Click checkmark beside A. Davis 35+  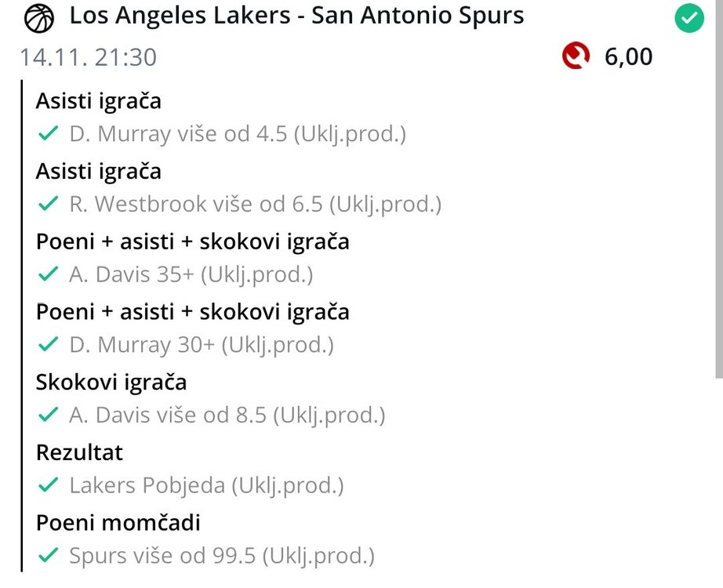pos(49,275)
